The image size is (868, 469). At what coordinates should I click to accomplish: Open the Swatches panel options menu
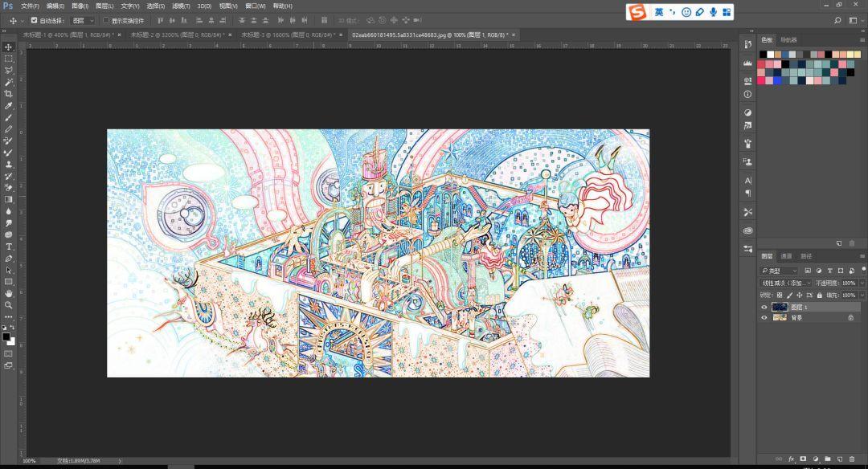click(862, 40)
